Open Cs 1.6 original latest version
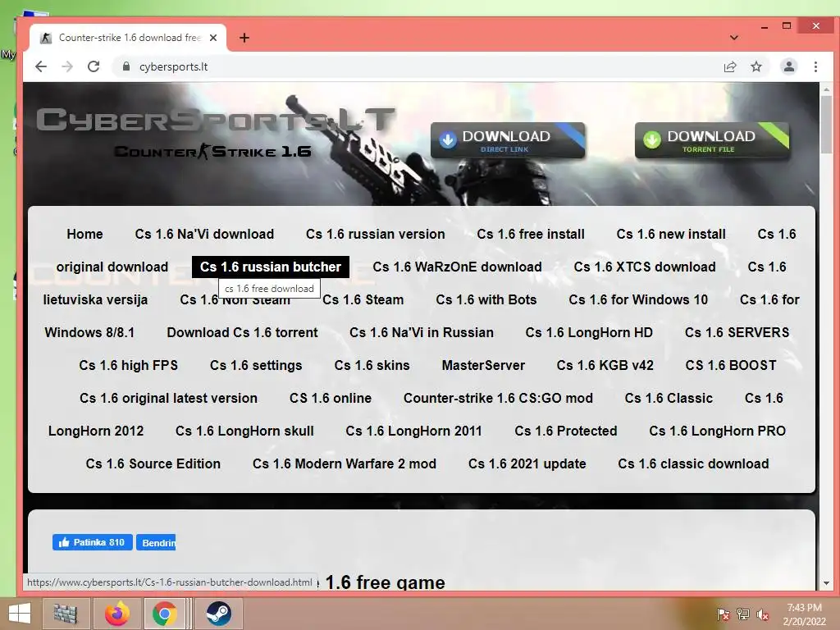Image resolution: width=840 pixels, height=630 pixels. pos(169,398)
